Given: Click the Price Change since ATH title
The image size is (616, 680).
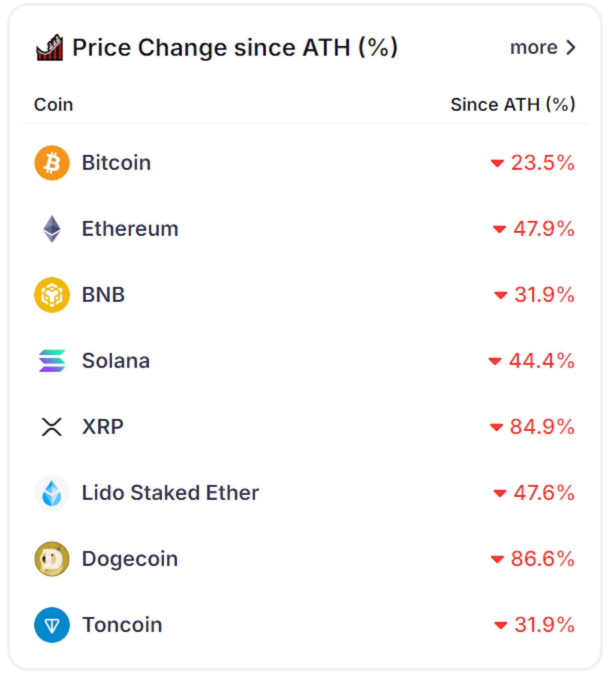Looking at the screenshot, I should (x=235, y=47).
